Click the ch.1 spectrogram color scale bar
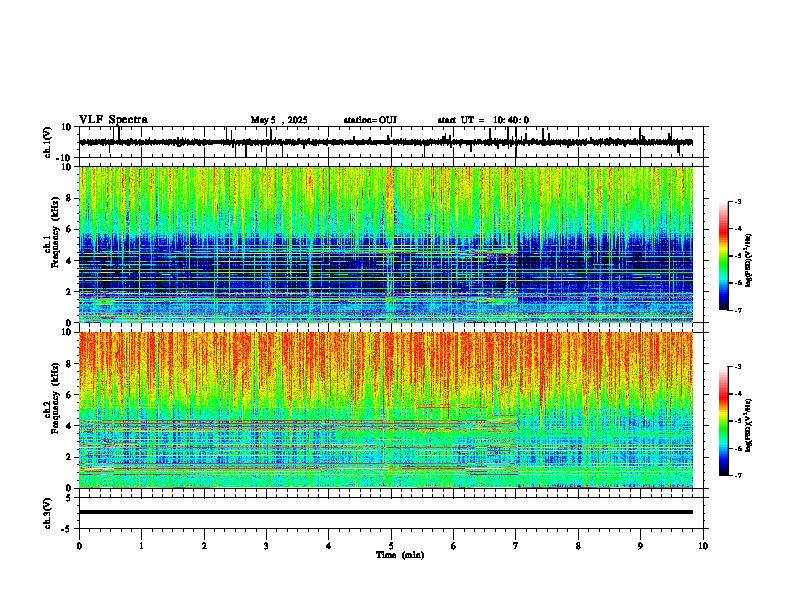The height and width of the screenshot is (612, 792). (724, 256)
